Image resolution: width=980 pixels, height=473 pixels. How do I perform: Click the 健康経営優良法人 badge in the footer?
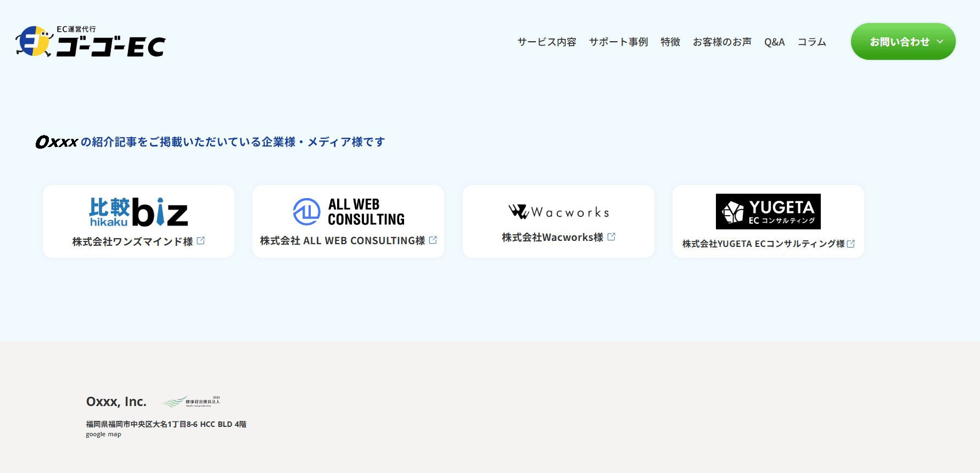191,402
